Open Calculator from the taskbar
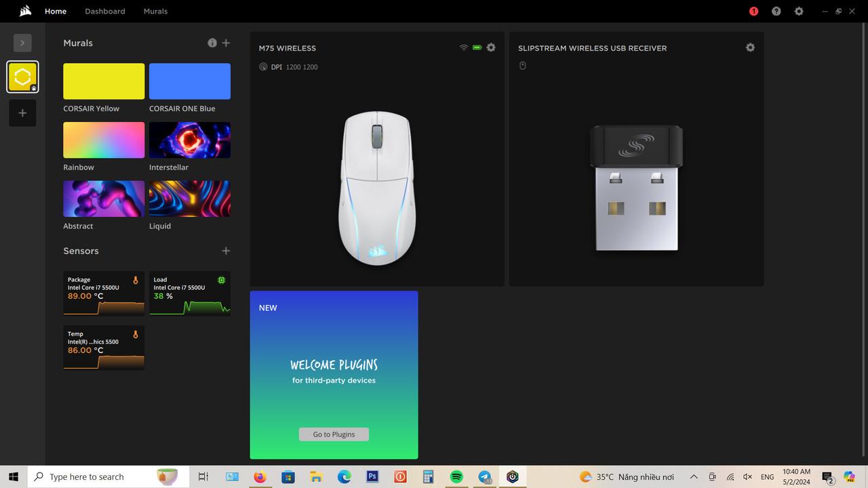Screen dimensions: 868x488 click(428, 476)
